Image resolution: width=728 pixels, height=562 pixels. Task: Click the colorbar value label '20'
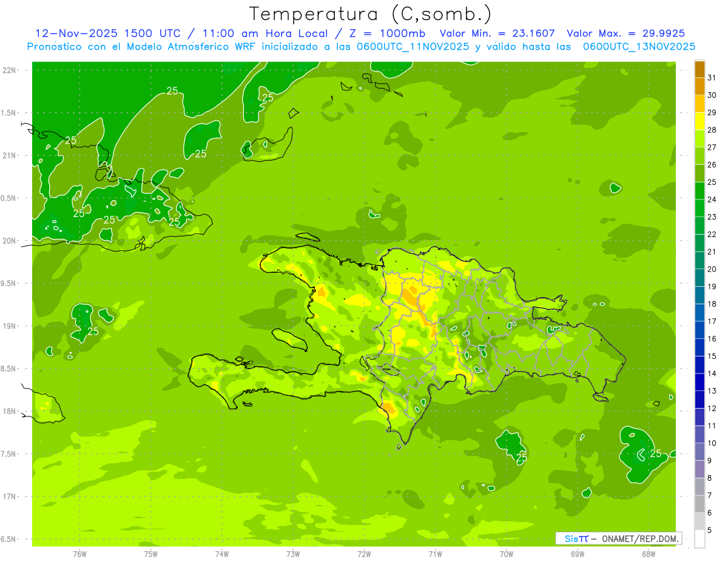pyautogui.click(x=712, y=269)
